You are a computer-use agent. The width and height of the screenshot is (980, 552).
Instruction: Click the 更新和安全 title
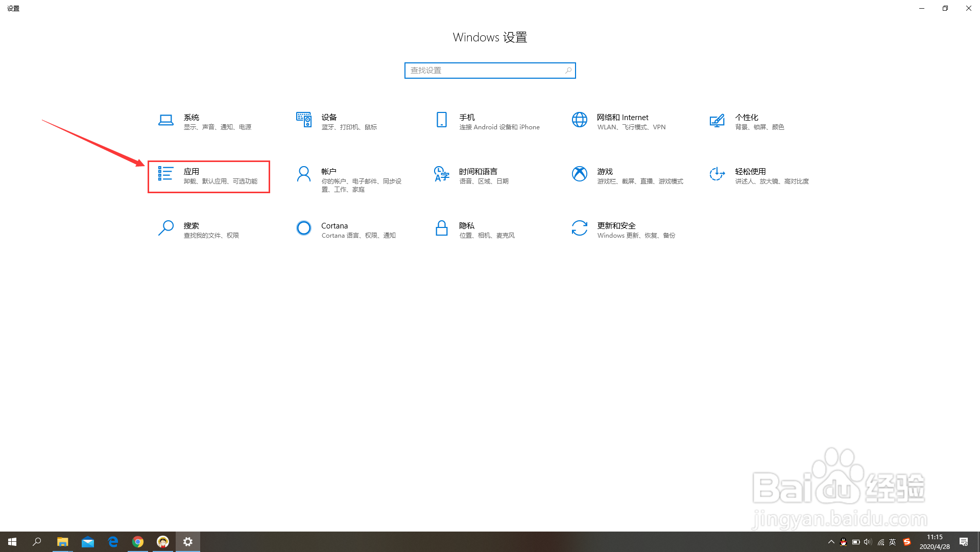(x=616, y=226)
